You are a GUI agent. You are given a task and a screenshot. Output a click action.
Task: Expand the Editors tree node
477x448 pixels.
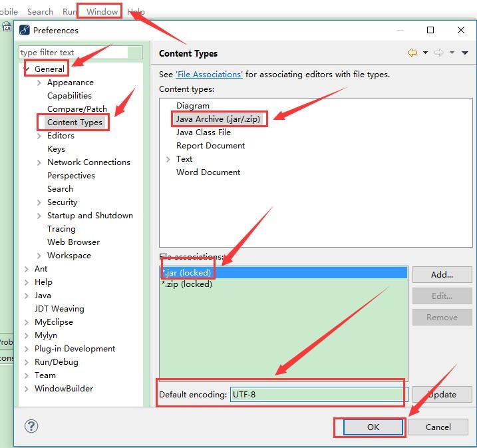click(39, 136)
